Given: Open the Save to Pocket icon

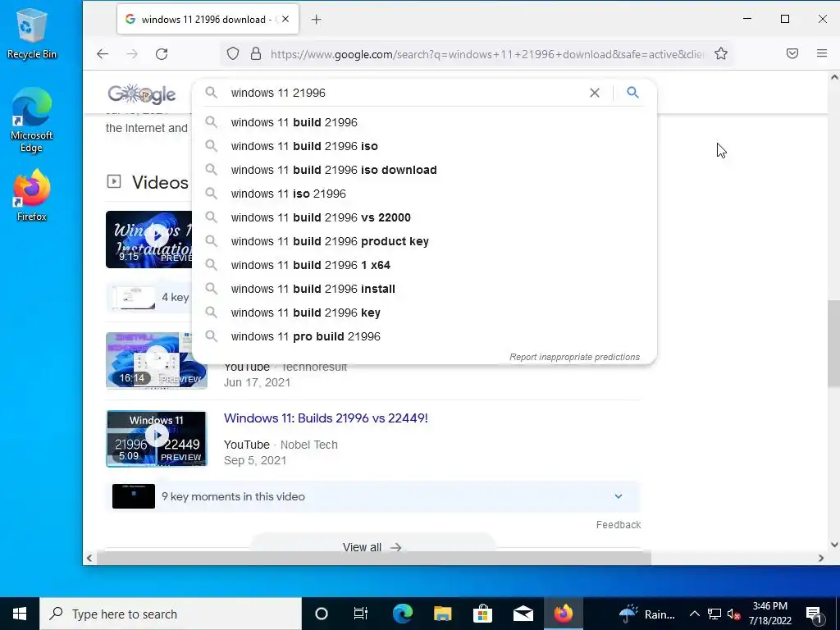Looking at the screenshot, I should [x=792, y=53].
